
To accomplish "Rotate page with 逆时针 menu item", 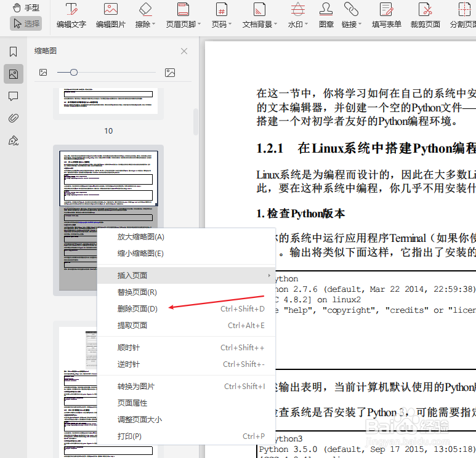I will tap(186, 364).
